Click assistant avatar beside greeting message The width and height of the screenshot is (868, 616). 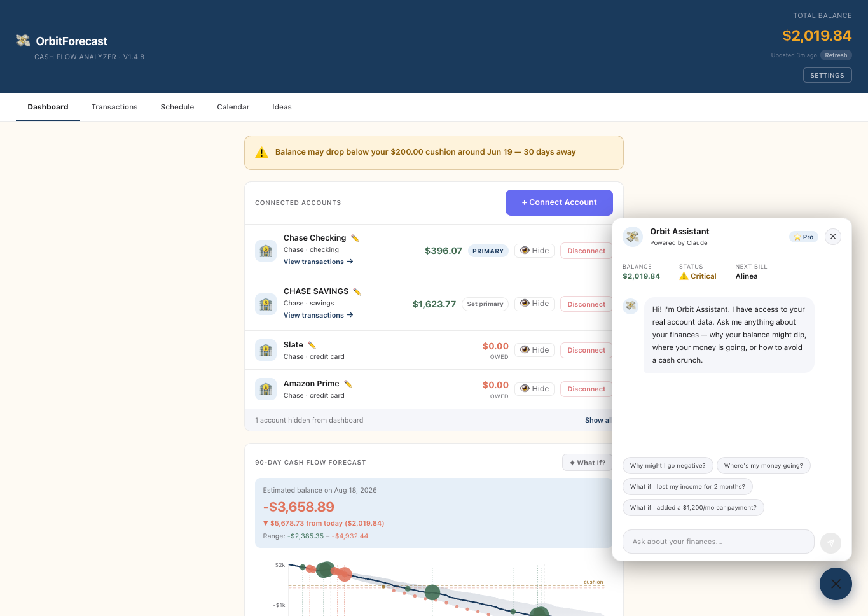pos(631,305)
